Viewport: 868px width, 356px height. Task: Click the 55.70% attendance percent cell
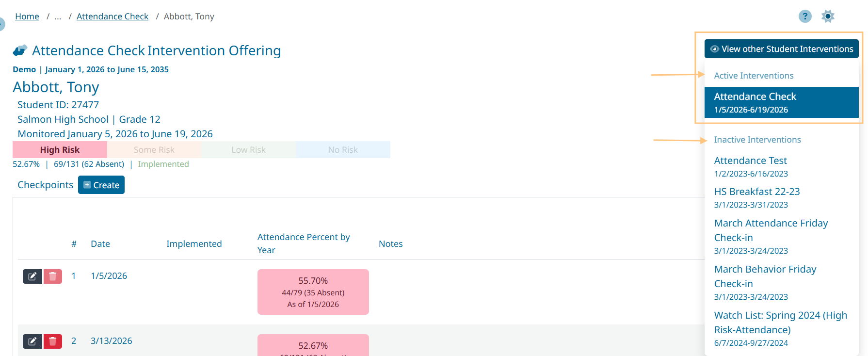[313, 292]
